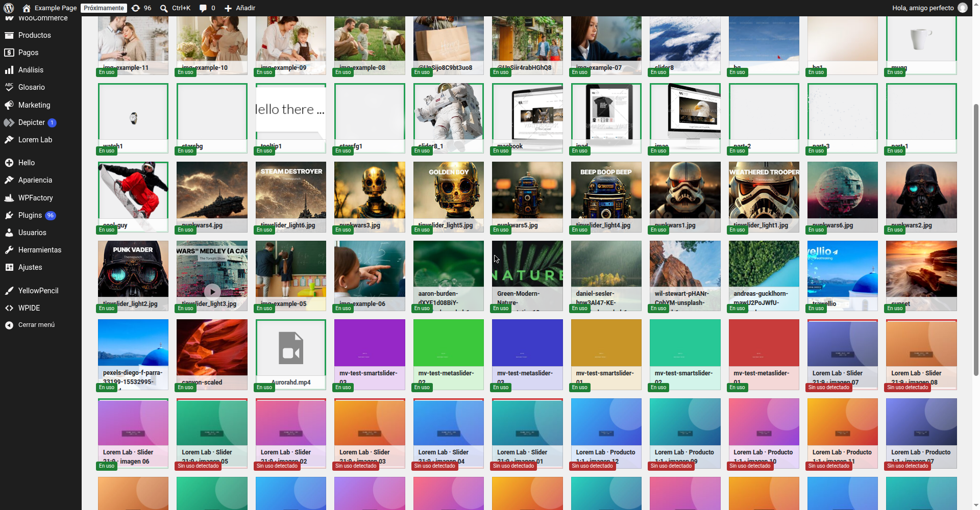
Task: Click the Añadir button in admin bar
Action: [240, 8]
